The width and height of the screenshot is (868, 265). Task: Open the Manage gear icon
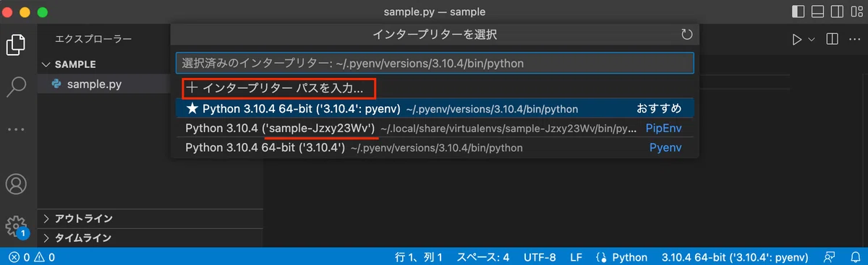pyautogui.click(x=16, y=227)
